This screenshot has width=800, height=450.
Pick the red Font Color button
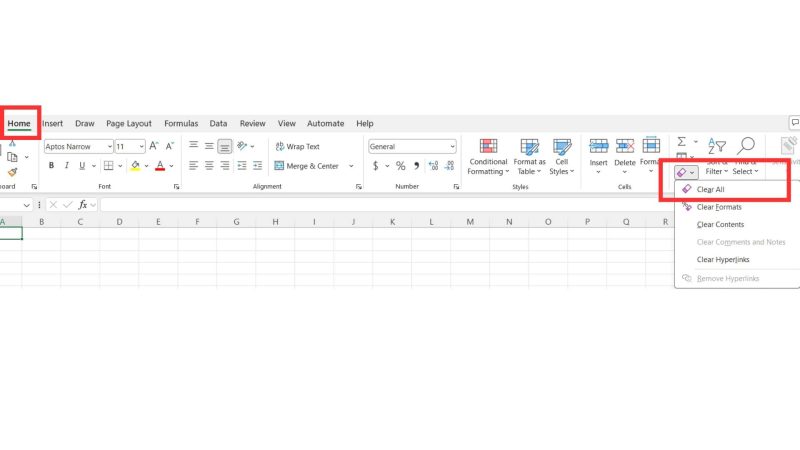tap(160, 165)
